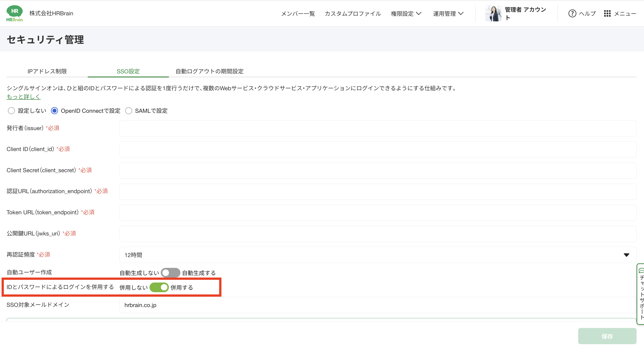The height and width of the screenshot is (348, 644).
Task: Expand the 運用管理 dropdown menu
Action: (x=448, y=14)
